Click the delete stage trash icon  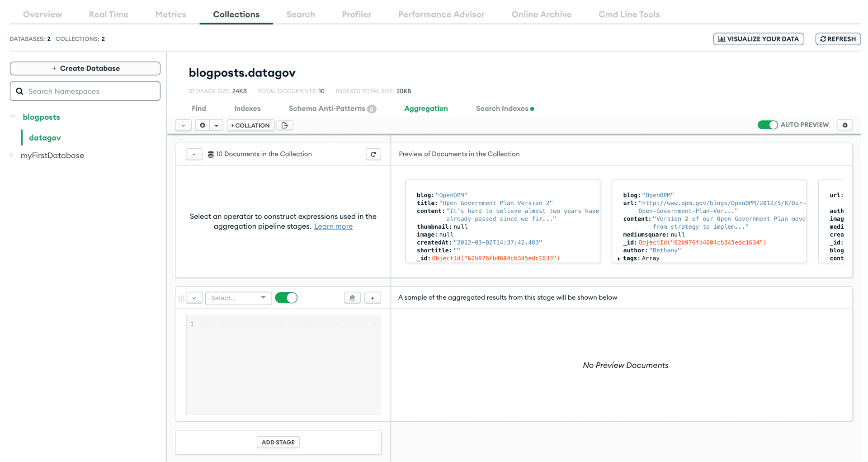pos(352,298)
